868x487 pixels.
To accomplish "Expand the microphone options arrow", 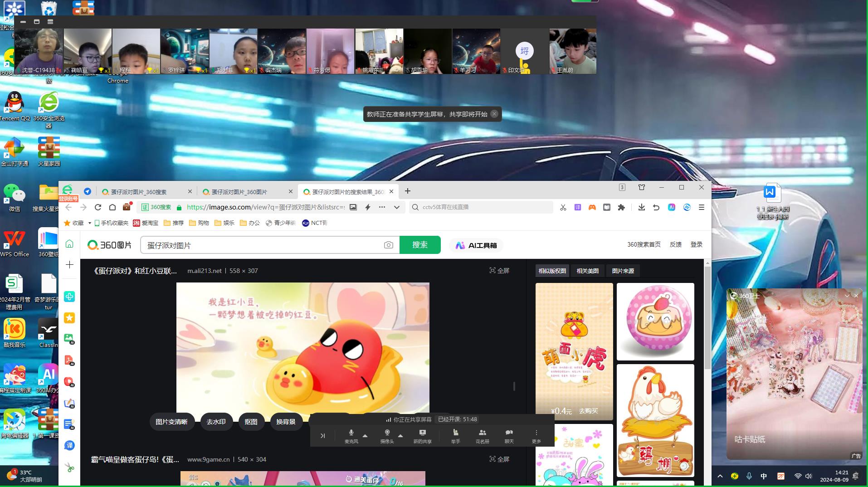I will (365, 435).
